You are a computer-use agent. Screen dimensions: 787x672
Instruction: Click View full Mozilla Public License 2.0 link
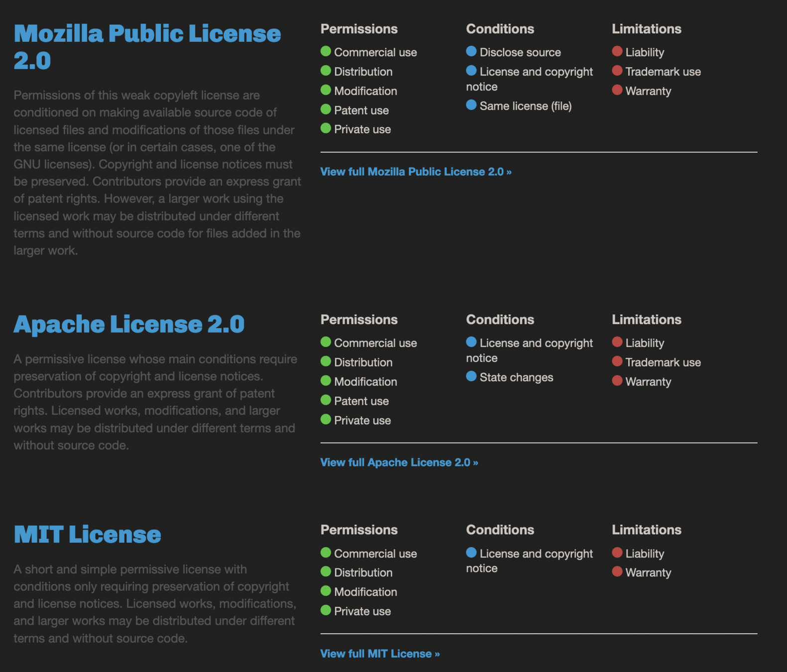[416, 172]
